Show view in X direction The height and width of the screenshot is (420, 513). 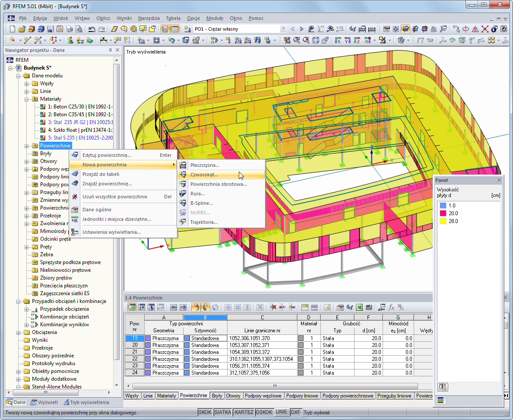click(338, 40)
